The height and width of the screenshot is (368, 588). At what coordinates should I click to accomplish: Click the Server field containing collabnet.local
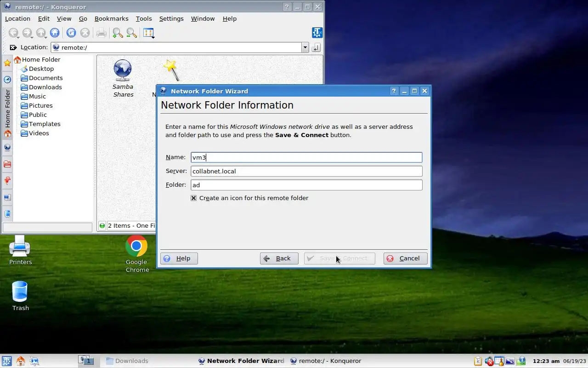point(306,171)
